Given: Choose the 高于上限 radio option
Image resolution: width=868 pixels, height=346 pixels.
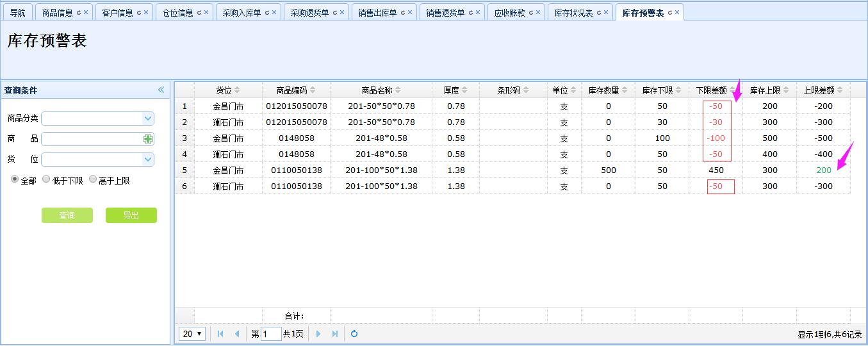Looking at the screenshot, I should 93,180.
